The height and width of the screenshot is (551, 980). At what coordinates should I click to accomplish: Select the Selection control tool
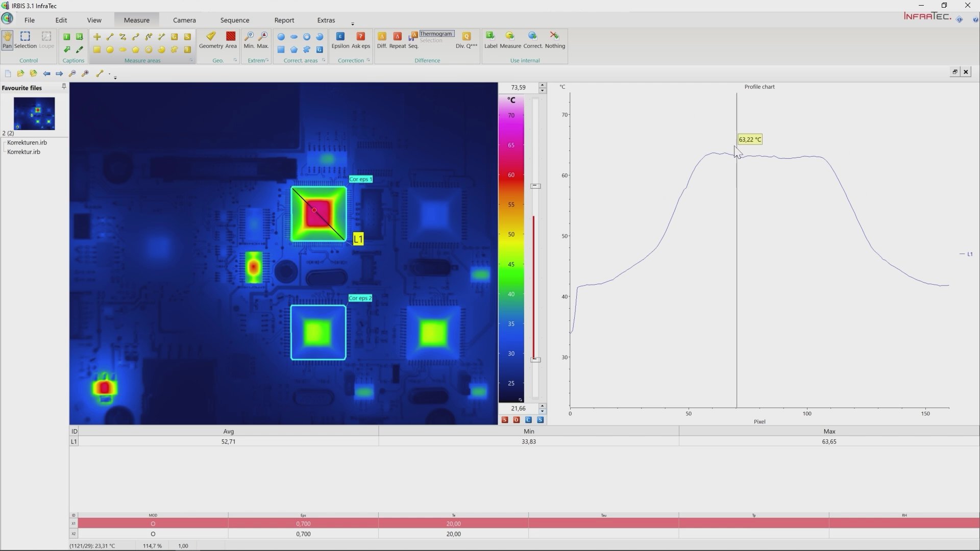coord(25,40)
